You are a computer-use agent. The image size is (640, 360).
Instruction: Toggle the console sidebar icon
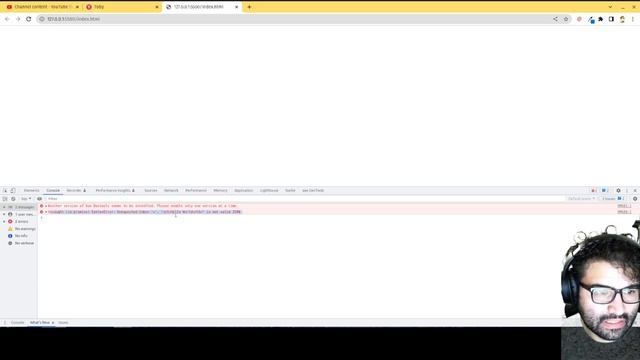point(5,199)
